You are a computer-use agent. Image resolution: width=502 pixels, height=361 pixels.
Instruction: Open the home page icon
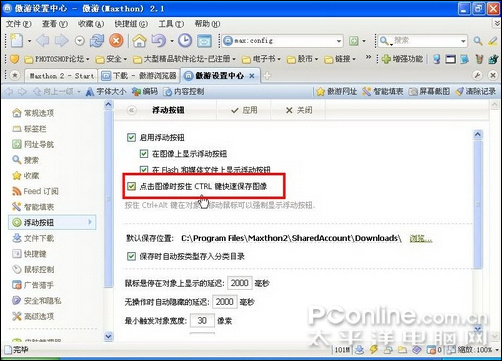tap(139, 41)
